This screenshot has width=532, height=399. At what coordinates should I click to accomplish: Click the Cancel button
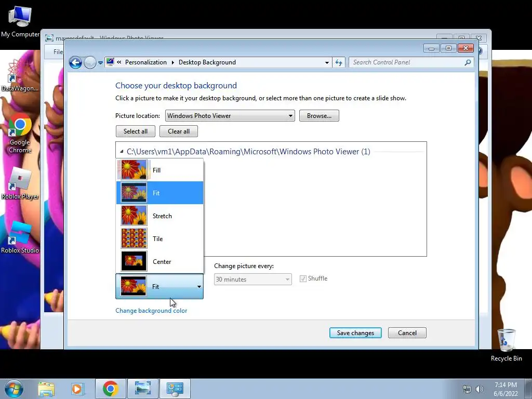(x=407, y=333)
